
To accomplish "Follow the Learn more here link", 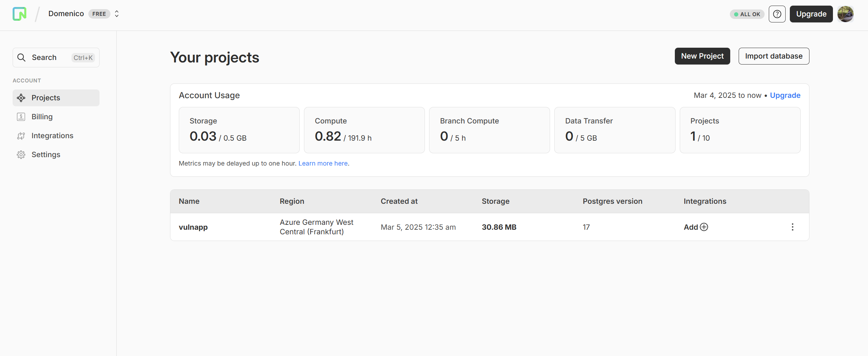I will pyautogui.click(x=323, y=163).
